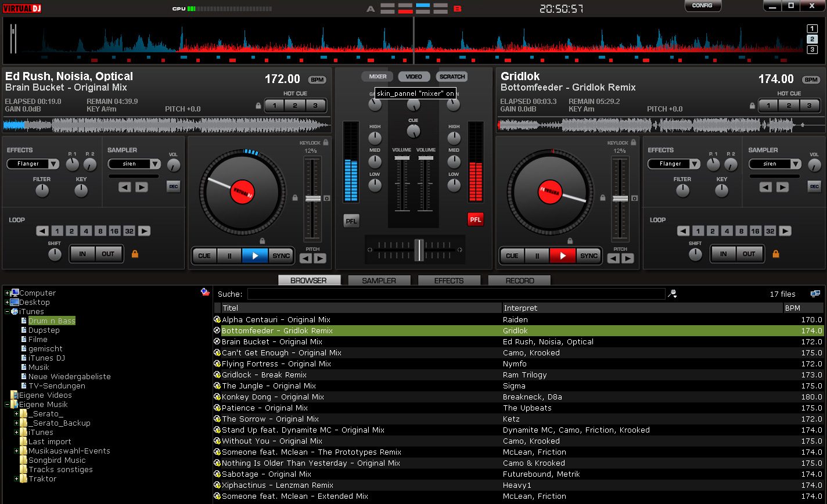Viewport: 827px width, 504px height.
Task: Enable PFL headphone cue for deck A
Action: (351, 221)
